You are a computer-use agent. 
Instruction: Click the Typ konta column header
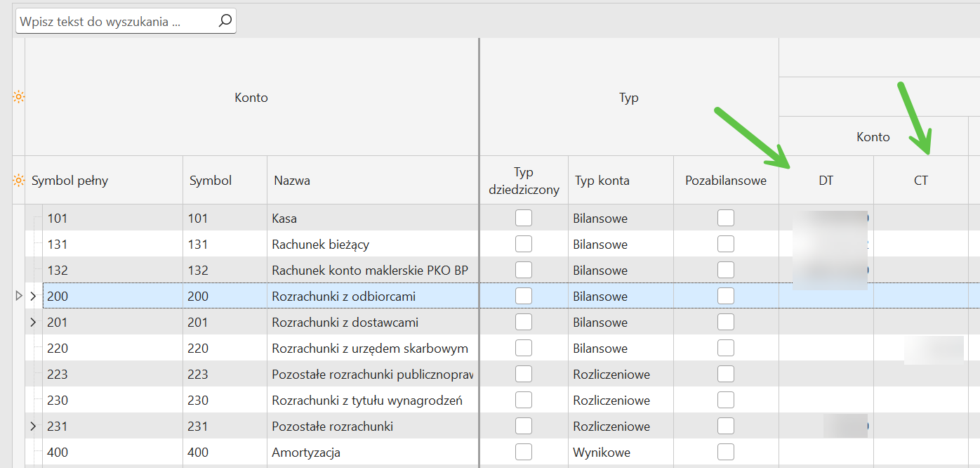click(602, 181)
